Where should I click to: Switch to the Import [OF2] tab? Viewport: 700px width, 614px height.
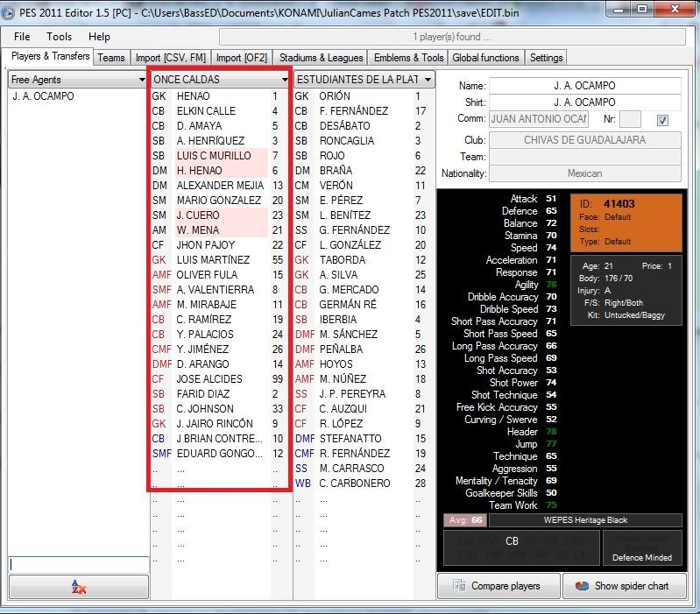tap(242, 58)
